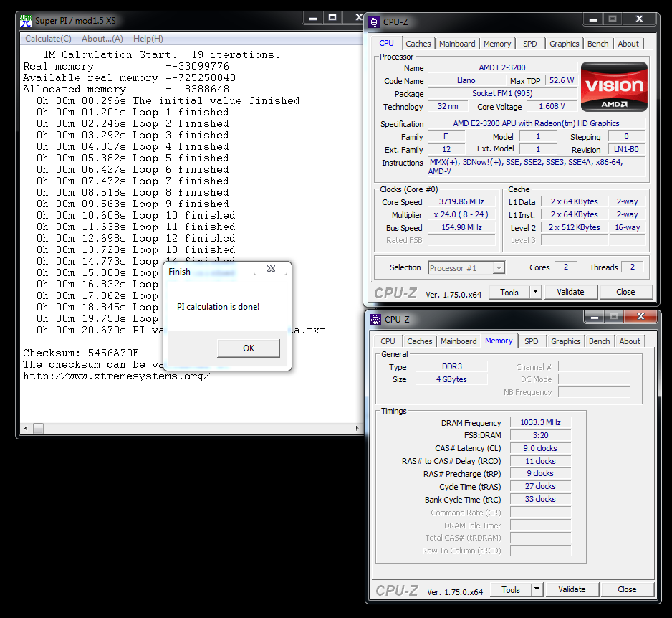Open the Processor #1 selection dropdown
Viewport: 672px width, 618px height.
click(466, 268)
